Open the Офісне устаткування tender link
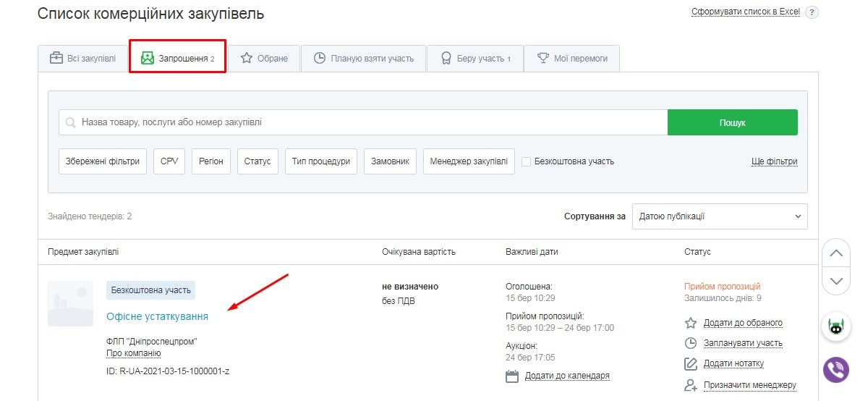This screenshot has width=868, height=401. coord(157,316)
